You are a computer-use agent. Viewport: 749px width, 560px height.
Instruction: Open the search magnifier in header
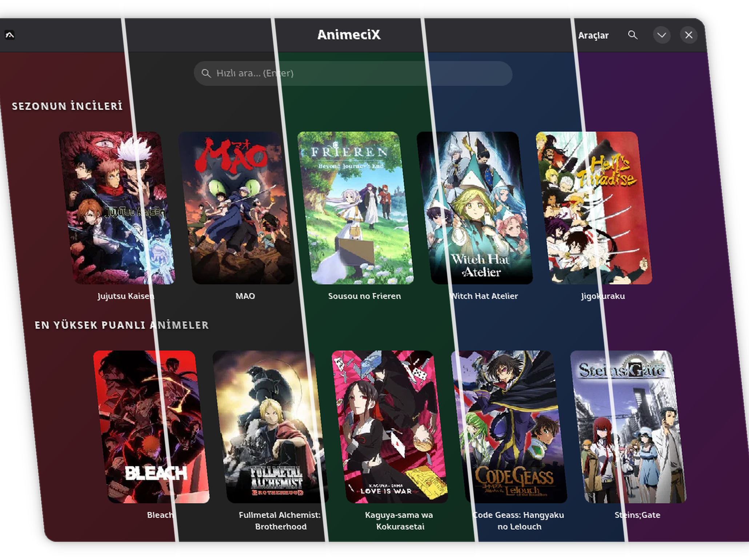click(633, 35)
